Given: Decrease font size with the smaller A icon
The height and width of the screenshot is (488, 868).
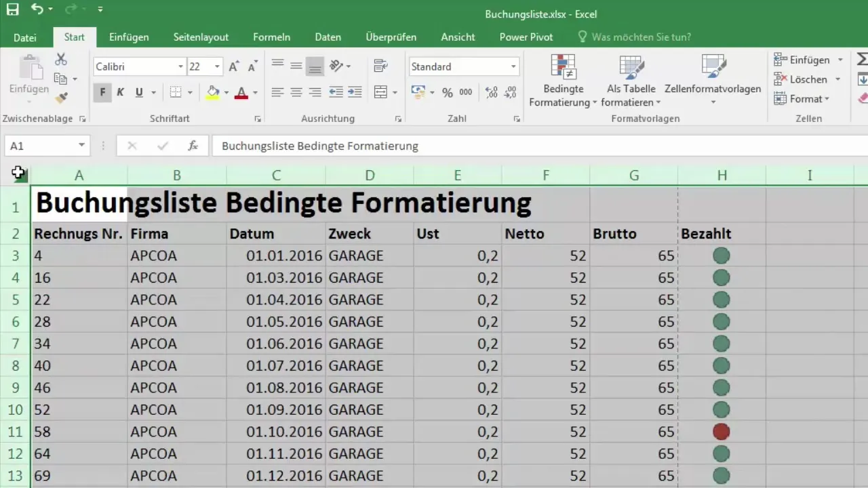Looking at the screenshot, I should click(x=252, y=66).
